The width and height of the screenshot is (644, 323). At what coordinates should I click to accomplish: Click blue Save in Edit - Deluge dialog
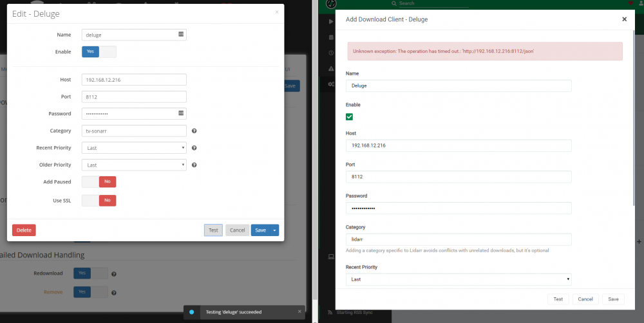(x=260, y=230)
